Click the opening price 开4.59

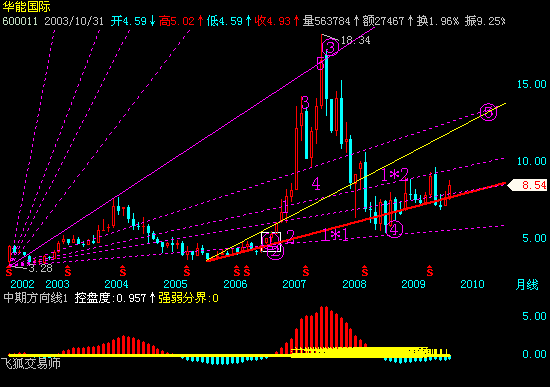tap(129, 21)
